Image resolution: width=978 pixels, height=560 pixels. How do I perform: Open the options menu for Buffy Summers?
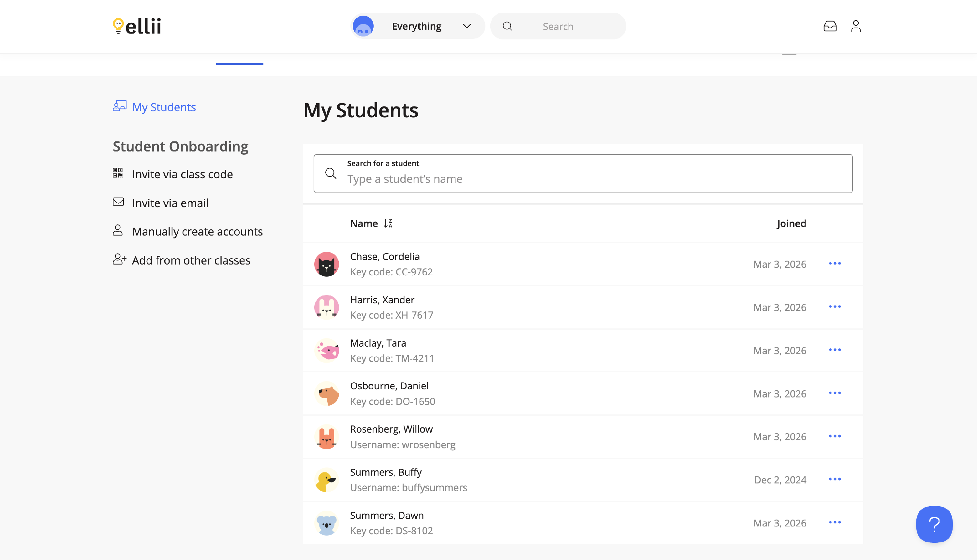click(x=835, y=479)
